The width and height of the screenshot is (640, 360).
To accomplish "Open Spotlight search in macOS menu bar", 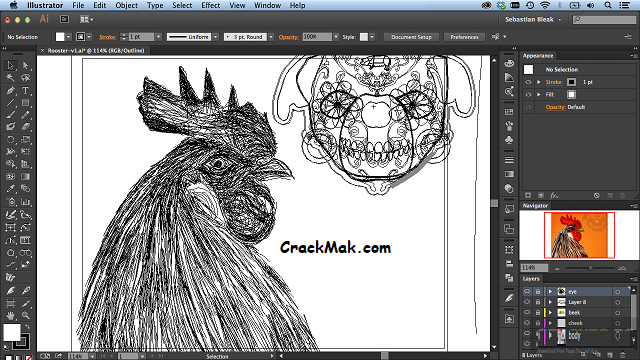I will [x=608, y=5].
